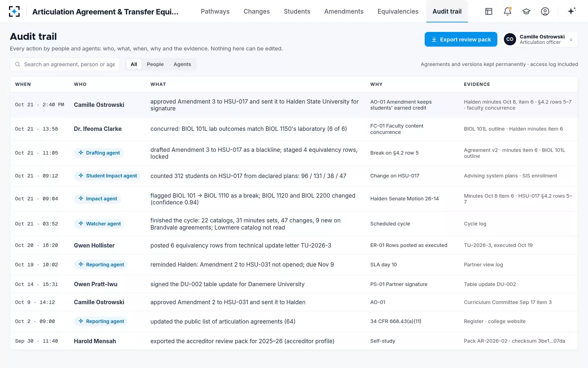The image size is (588, 368).
Task: Switch to the Pathways tab
Action: pyautogui.click(x=215, y=11)
